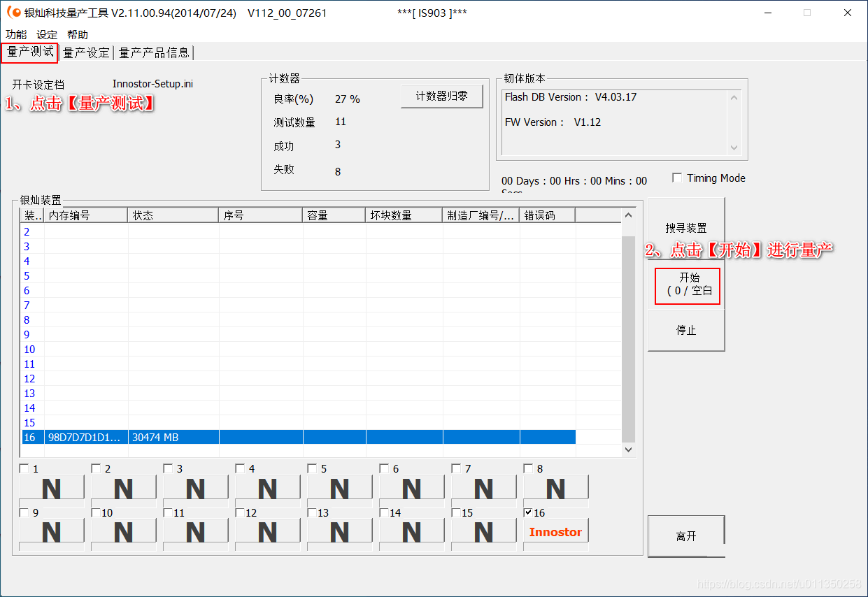Click the N status icon for slot 1

[51, 488]
